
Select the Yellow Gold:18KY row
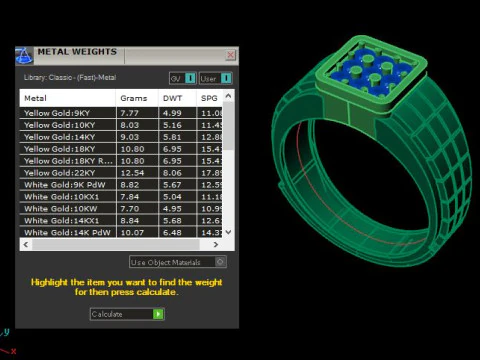tap(121, 149)
